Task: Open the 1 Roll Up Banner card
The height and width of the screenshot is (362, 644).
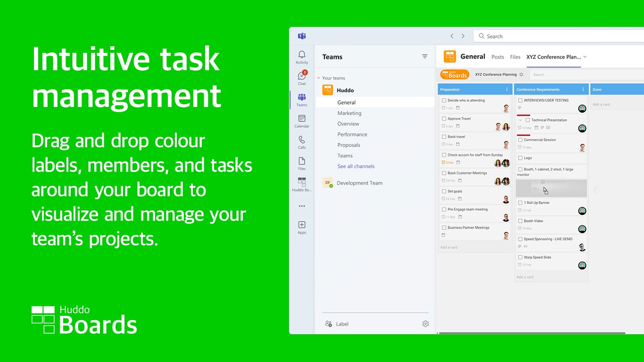Action: (x=551, y=206)
